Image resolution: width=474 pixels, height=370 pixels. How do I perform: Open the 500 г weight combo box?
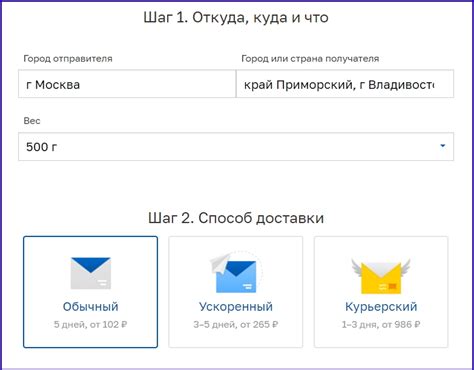[236, 147]
